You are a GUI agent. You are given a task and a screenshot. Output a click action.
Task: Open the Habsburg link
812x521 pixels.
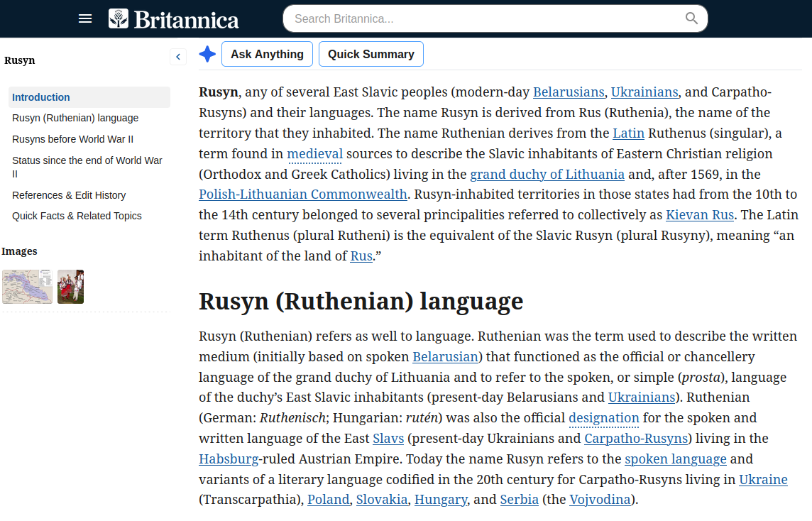[x=229, y=459]
